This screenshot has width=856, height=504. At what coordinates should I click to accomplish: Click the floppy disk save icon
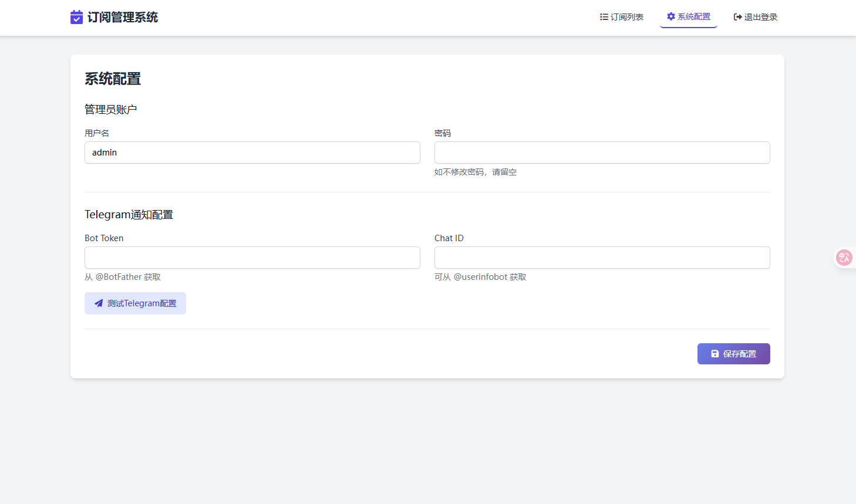715,354
